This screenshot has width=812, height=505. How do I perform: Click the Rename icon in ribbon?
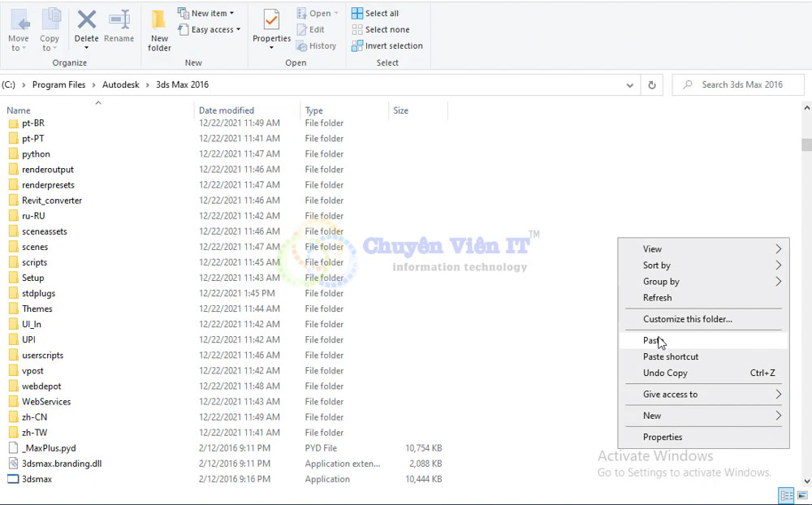(x=119, y=24)
